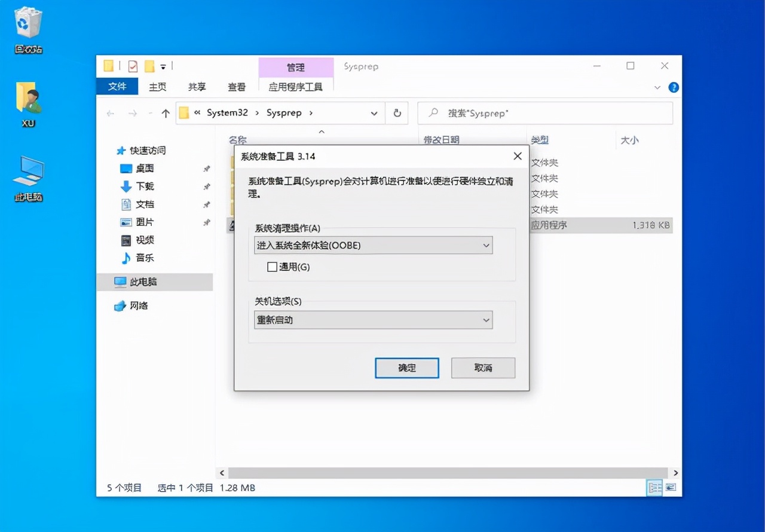This screenshot has height=532, width=765.
Task: Switch to the 查看 ribbon tab
Action: pos(237,87)
